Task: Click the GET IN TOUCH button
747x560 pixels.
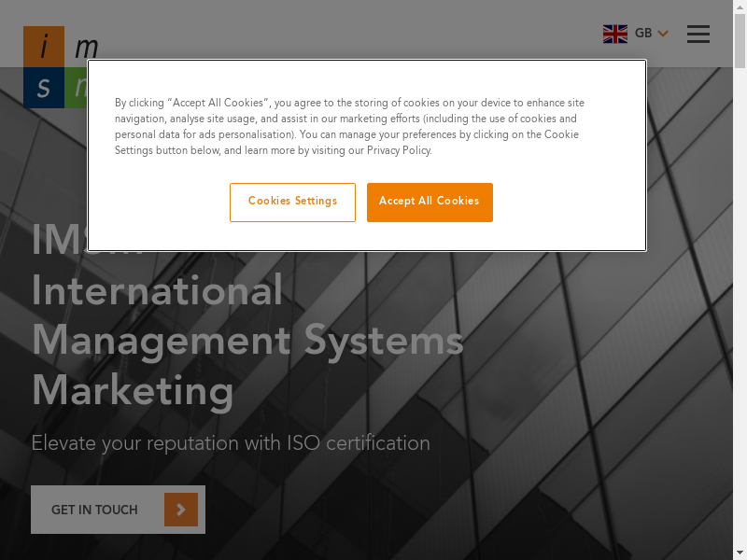Action: 95,510
